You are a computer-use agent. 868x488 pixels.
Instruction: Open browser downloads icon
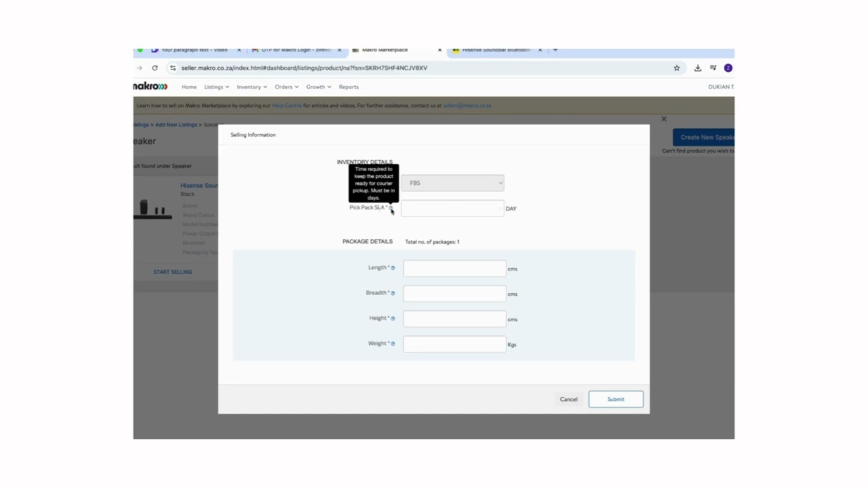[698, 68]
